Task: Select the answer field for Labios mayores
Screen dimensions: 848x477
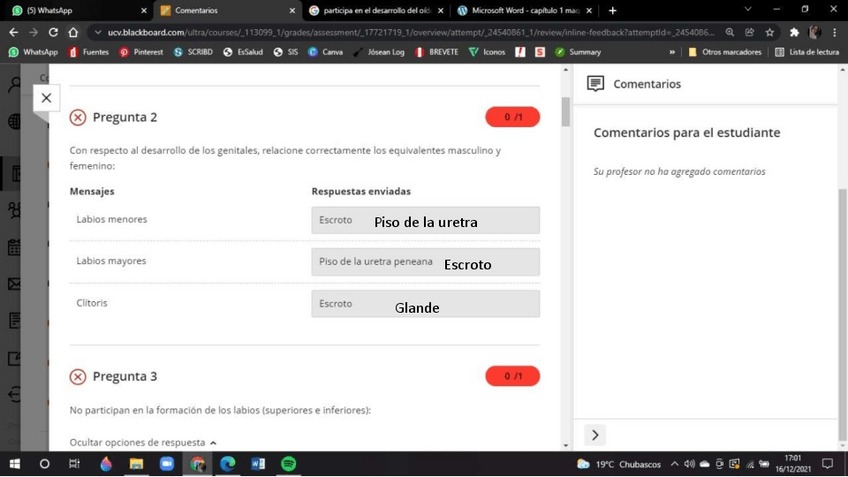Action: coord(425,262)
